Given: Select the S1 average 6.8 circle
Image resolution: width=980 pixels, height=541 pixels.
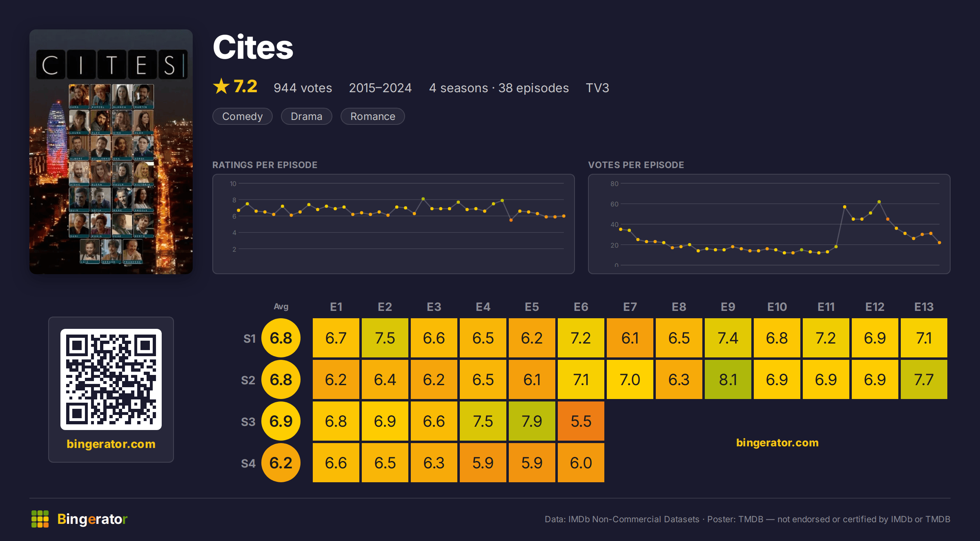Looking at the screenshot, I should [281, 338].
